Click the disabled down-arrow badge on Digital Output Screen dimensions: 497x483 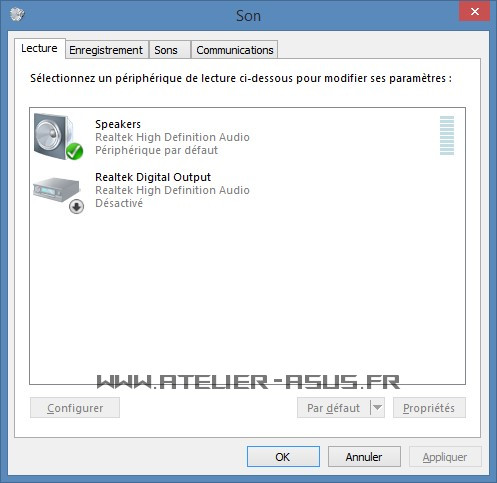click(x=76, y=207)
